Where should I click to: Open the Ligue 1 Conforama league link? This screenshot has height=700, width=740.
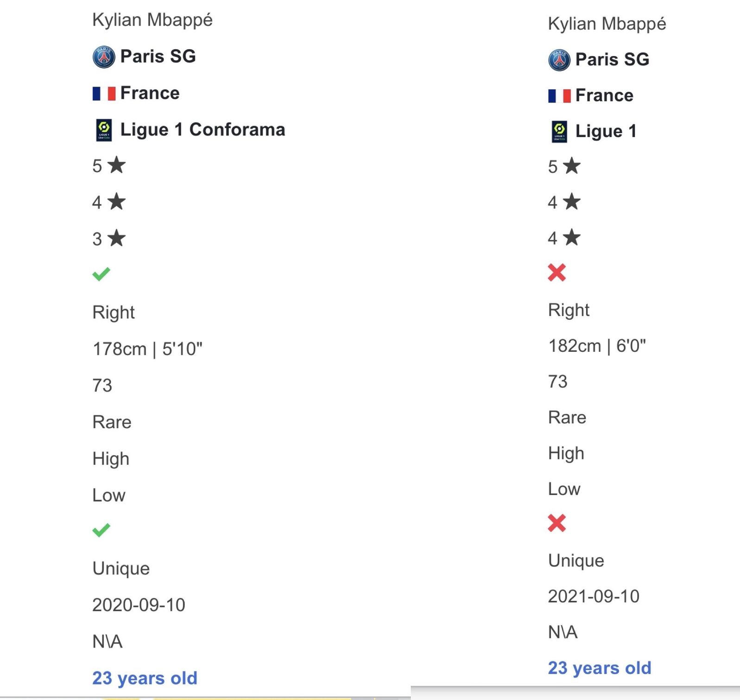pyautogui.click(x=202, y=130)
